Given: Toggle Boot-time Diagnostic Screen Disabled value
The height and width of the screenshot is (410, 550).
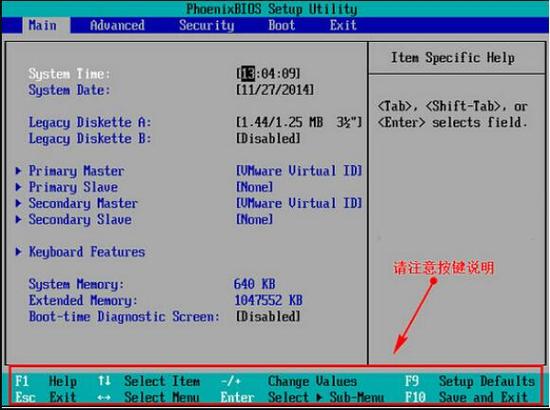Looking at the screenshot, I should click(x=269, y=316).
